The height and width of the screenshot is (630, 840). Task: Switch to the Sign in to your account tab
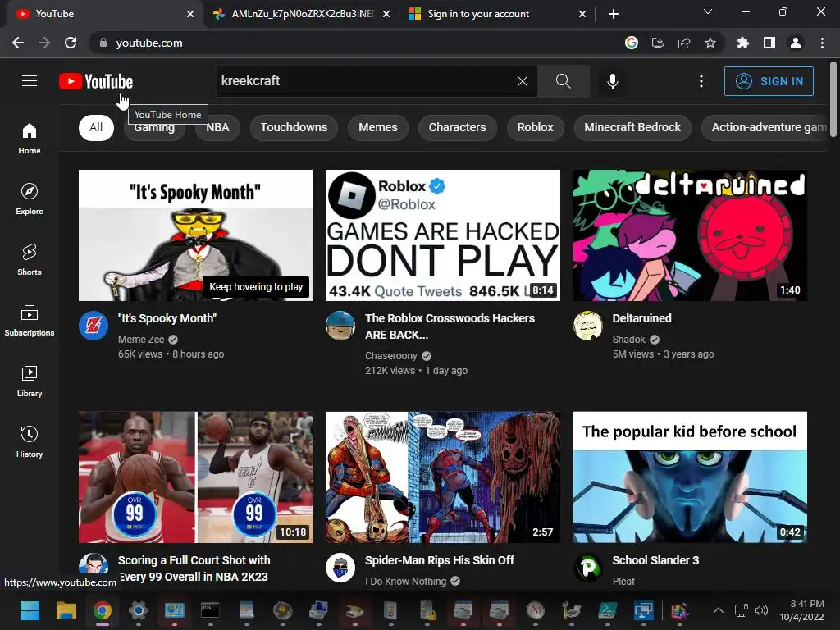495,14
